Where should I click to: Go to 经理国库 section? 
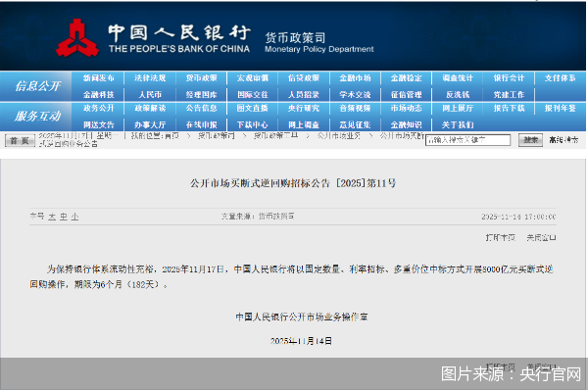(201, 94)
